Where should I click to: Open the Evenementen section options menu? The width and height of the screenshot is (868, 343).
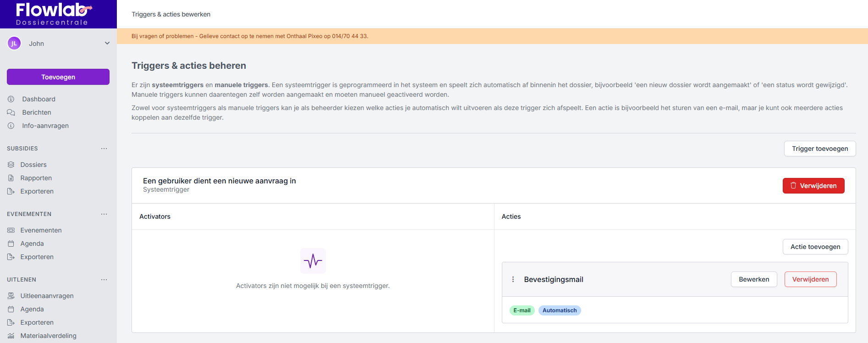[x=104, y=214]
